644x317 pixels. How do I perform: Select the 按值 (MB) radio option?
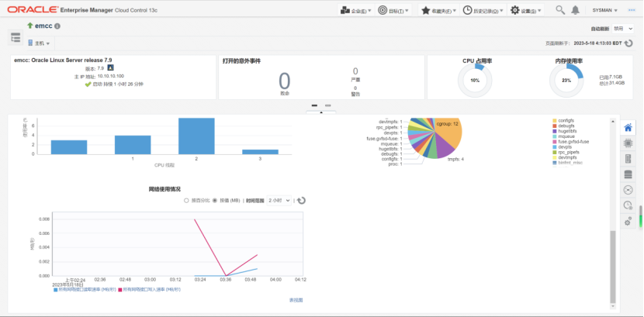tap(215, 201)
